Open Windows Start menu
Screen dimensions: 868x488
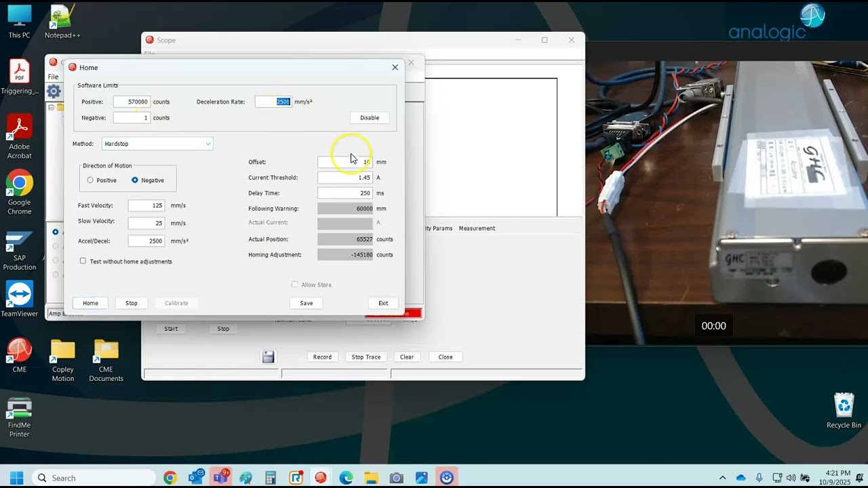click(x=16, y=478)
